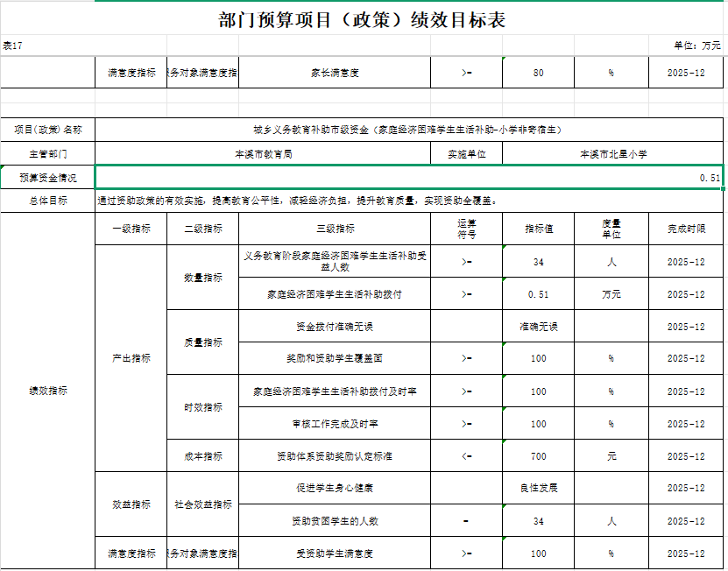Select the highlighted budget amount 0.51 cell
Screen dimensions: 728x571
click(x=408, y=177)
